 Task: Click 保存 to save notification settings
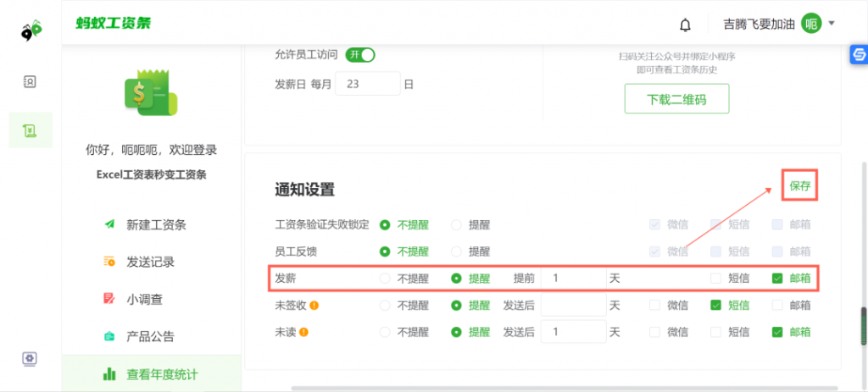tap(799, 185)
